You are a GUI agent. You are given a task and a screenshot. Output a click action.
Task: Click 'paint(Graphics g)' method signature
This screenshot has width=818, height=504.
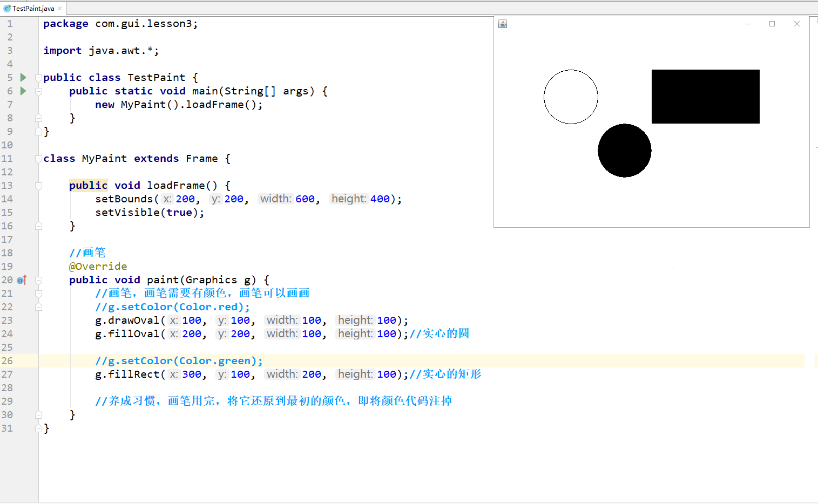point(201,280)
